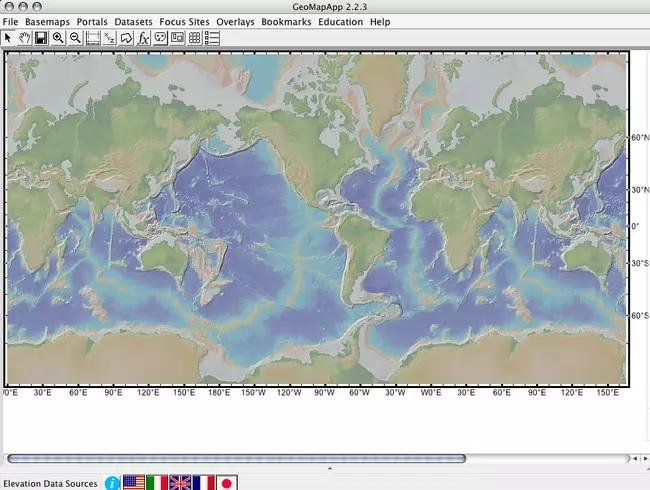
Task: Open the Help menu
Action: point(380,22)
